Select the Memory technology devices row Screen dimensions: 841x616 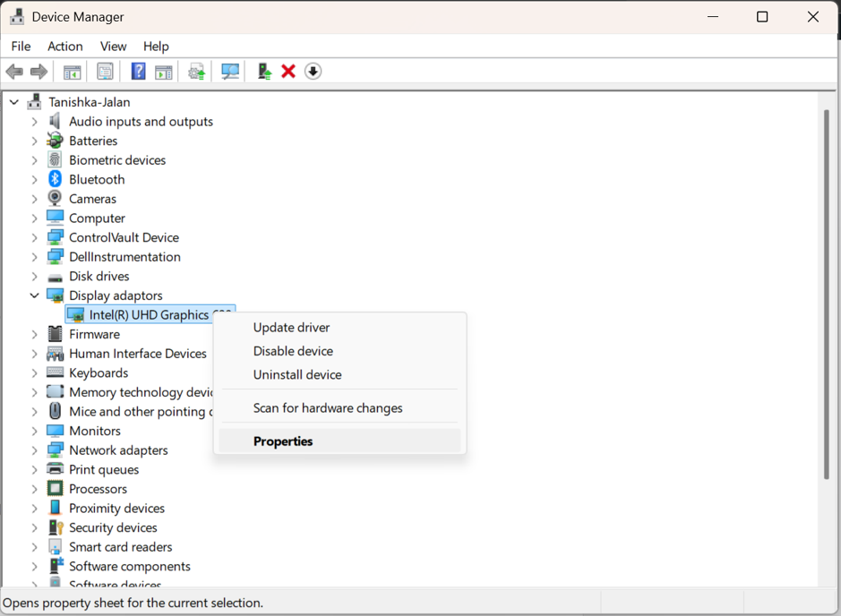click(141, 392)
